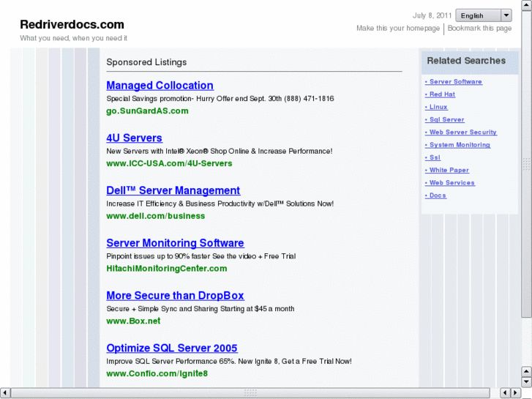This screenshot has width=532, height=399.
Task: Click the Sponsored Listings heading
Action: (x=146, y=62)
